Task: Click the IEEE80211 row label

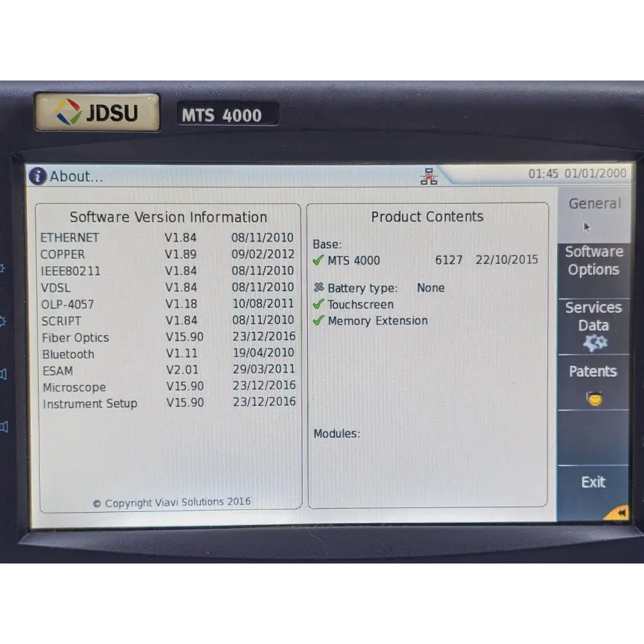Action: point(70,271)
